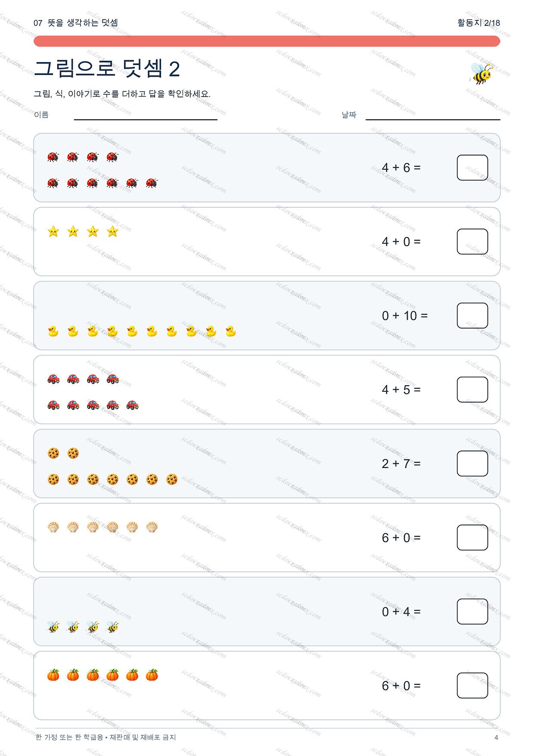The image size is (534, 756).
Task: Click the answer box for 4 + 5
Action: pyautogui.click(x=472, y=390)
